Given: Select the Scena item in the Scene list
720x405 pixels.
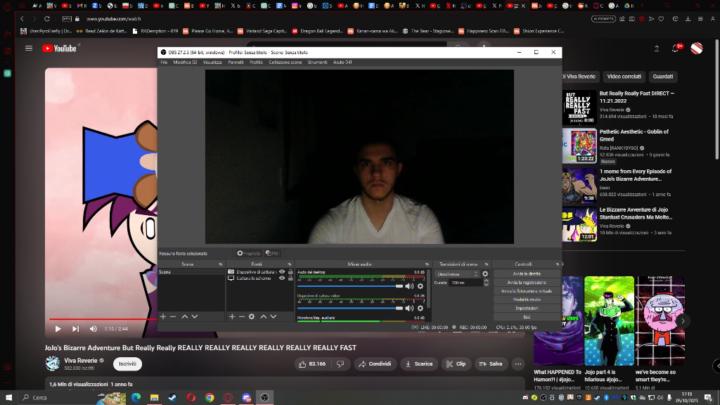Looking at the screenshot, I should click(191, 272).
